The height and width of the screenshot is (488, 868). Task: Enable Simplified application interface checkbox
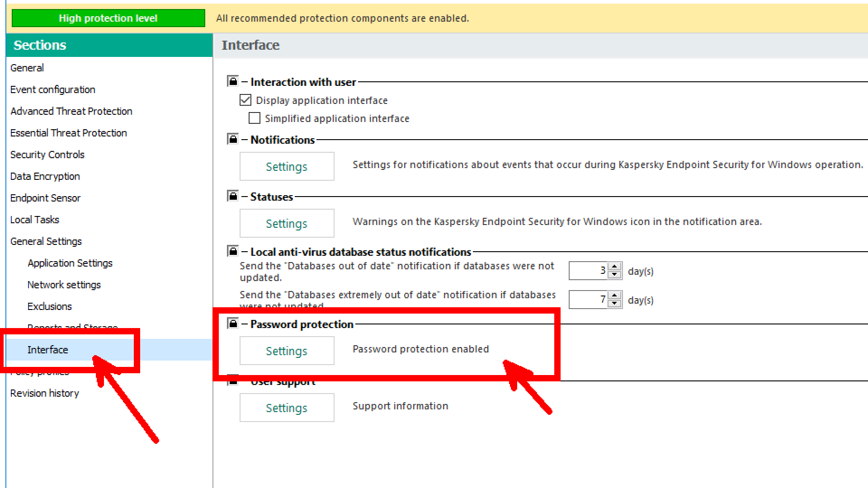tap(255, 118)
